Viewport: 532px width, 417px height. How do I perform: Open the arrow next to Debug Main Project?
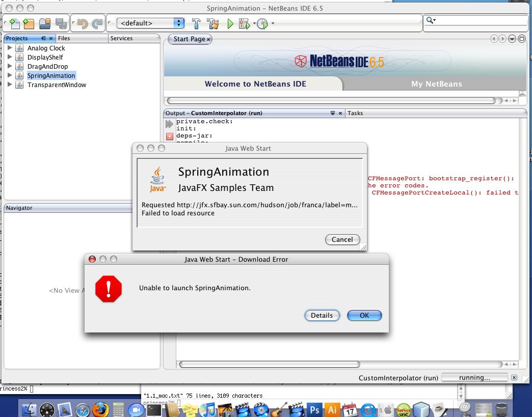254,23
